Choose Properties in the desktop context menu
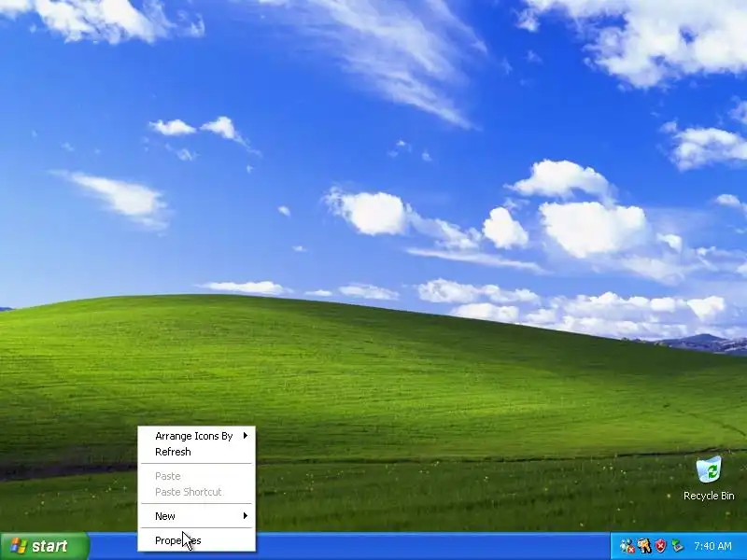 (197, 540)
